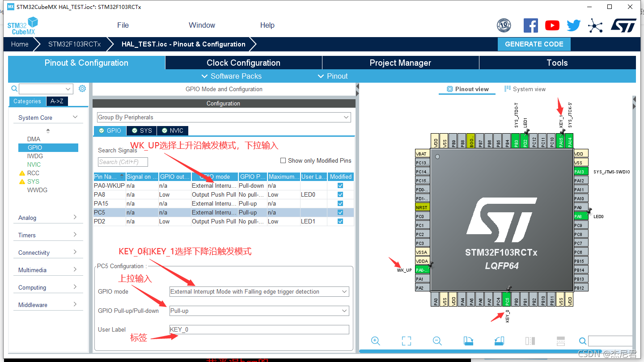This screenshot has width=644, height=362.
Task: Click the STM32F103RCTx breadcrumb
Action: [x=75, y=44]
